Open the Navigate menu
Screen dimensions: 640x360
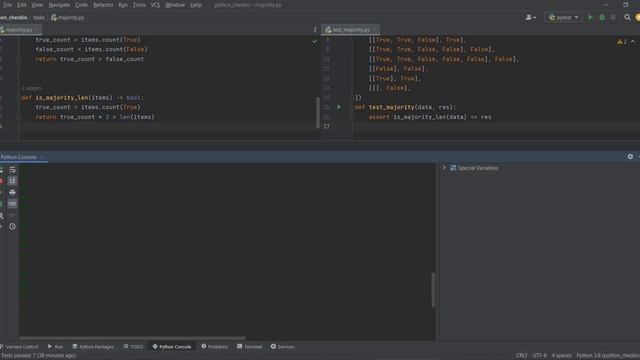tap(59, 5)
